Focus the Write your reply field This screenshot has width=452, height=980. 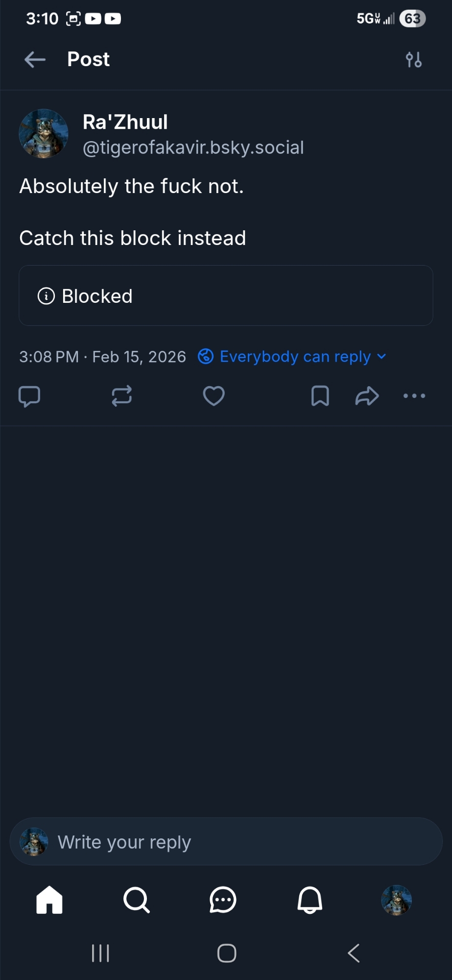235,842
